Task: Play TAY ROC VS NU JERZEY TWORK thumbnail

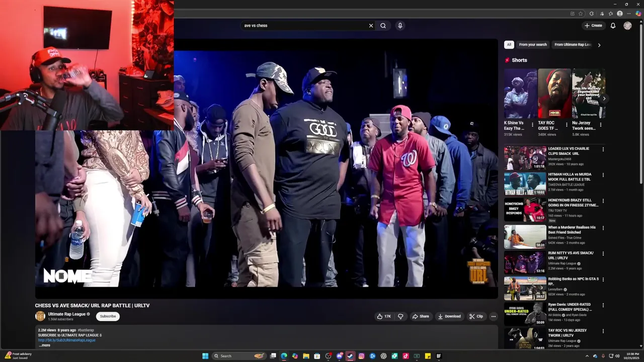Action: [x=525, y=339]
